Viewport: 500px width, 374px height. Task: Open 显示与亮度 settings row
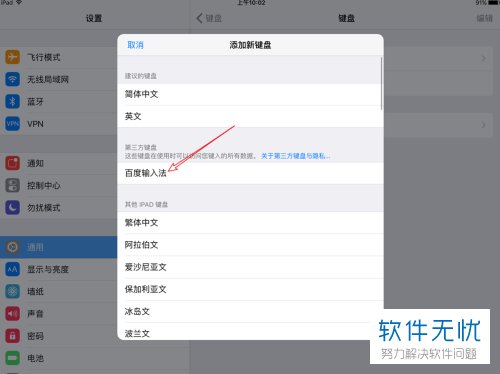[59, 269]
